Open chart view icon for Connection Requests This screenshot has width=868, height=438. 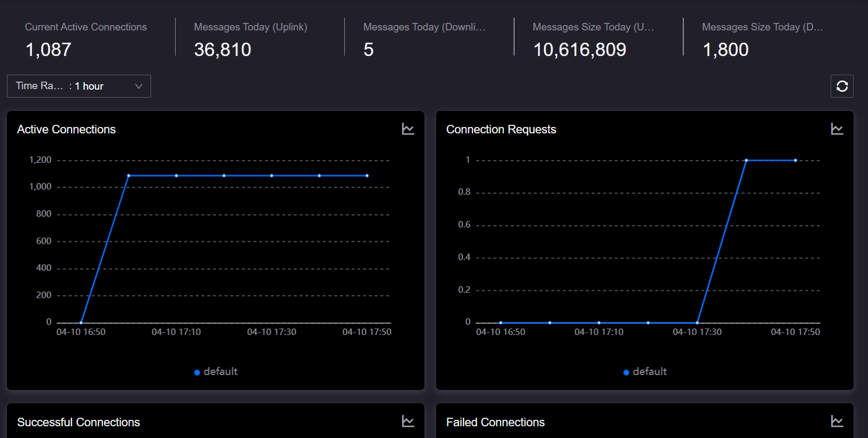[x=837, y=129]
